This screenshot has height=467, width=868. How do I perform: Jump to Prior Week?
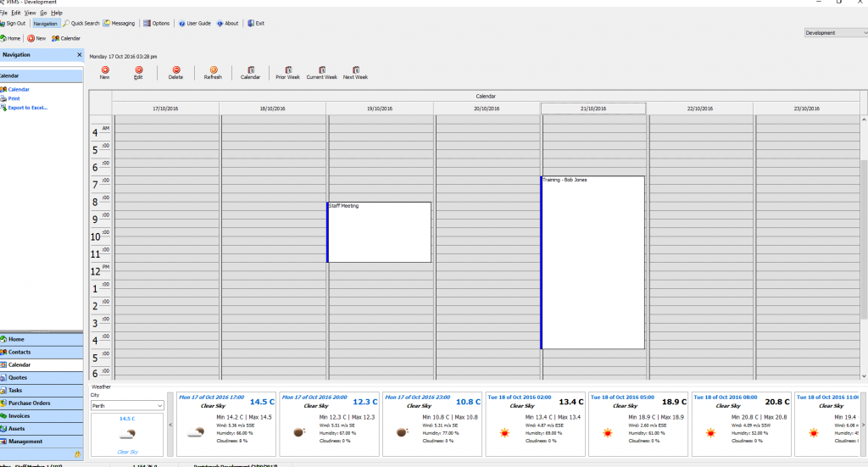287,70
